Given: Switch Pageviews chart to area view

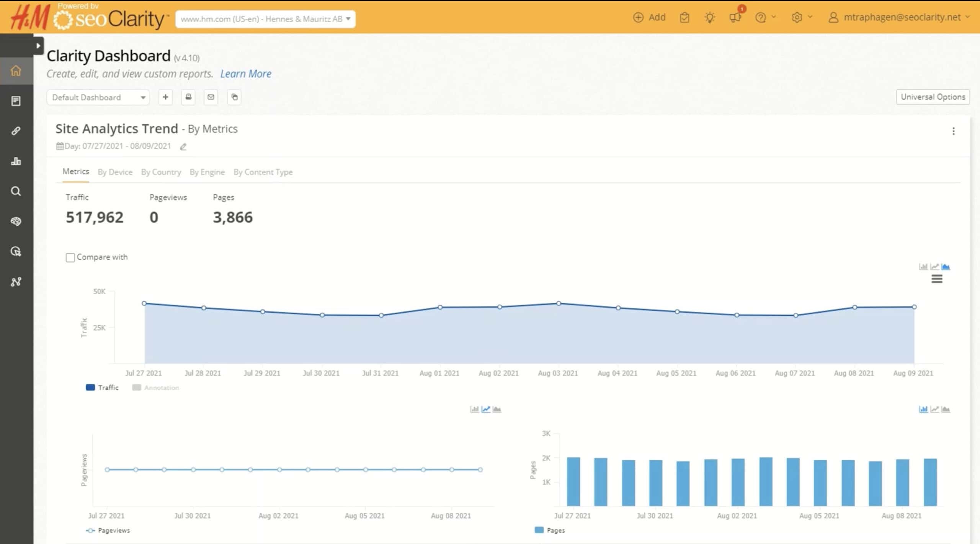Looking at the screenshot, I should [x=497, y=409].
